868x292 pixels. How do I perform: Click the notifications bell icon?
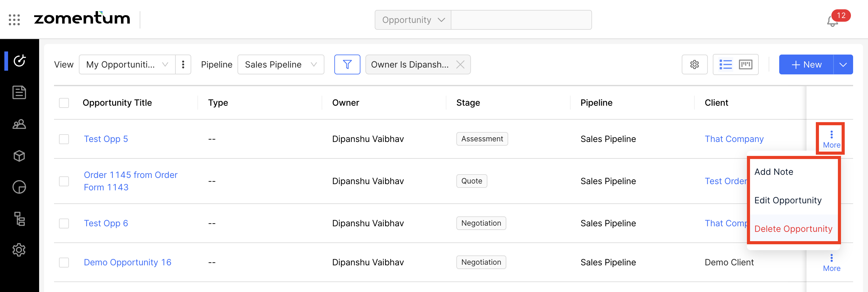(x=832, y=21)
